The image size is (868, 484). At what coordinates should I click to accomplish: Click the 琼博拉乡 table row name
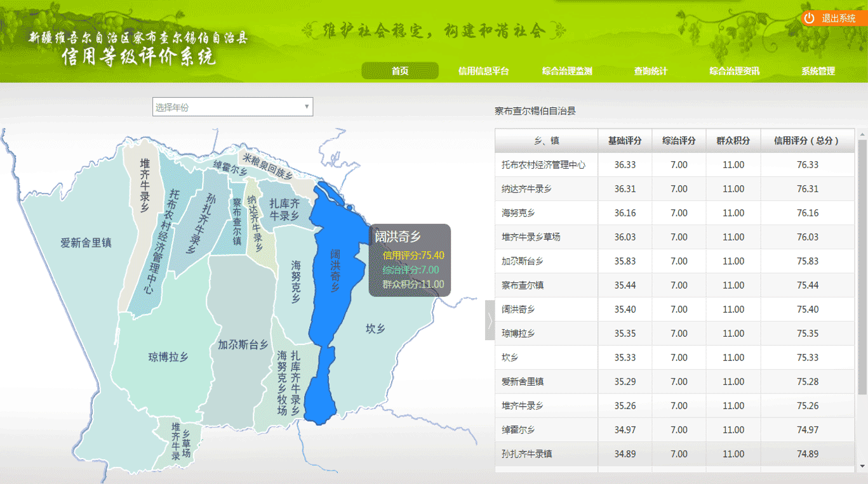tap(518, 334)
